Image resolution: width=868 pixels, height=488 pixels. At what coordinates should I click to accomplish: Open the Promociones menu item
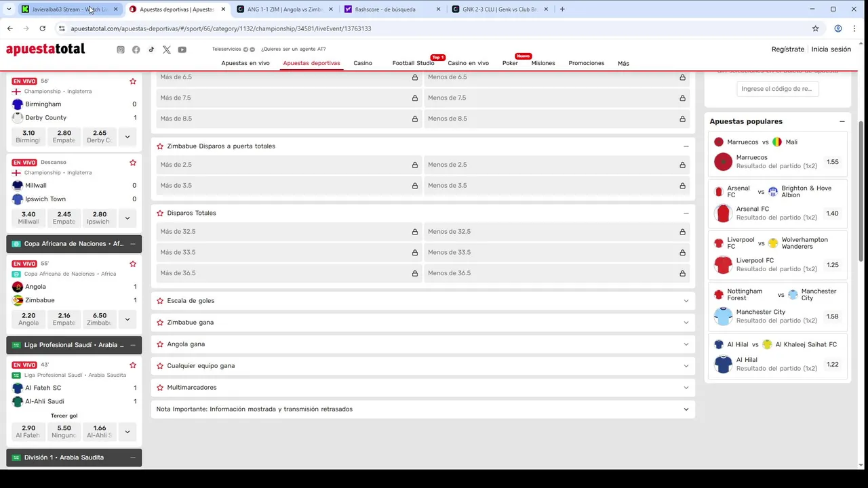tap(587, 63)
